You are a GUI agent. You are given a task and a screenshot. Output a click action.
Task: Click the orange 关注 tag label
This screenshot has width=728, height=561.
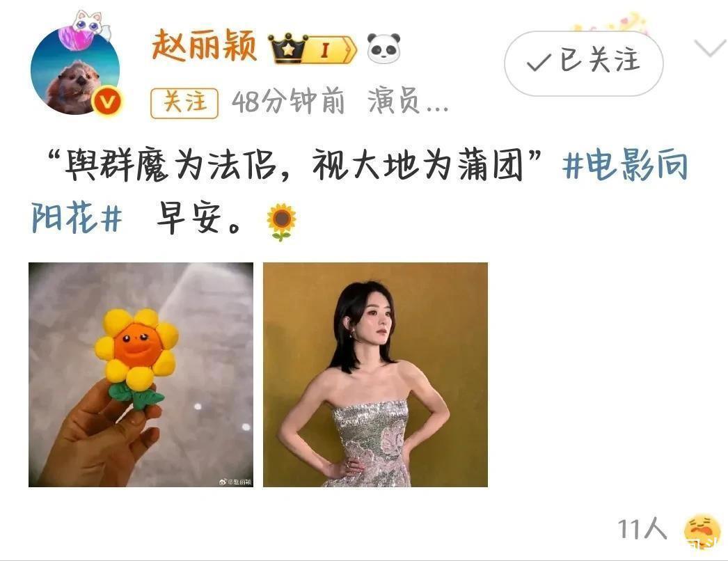[x=184, y=102]
